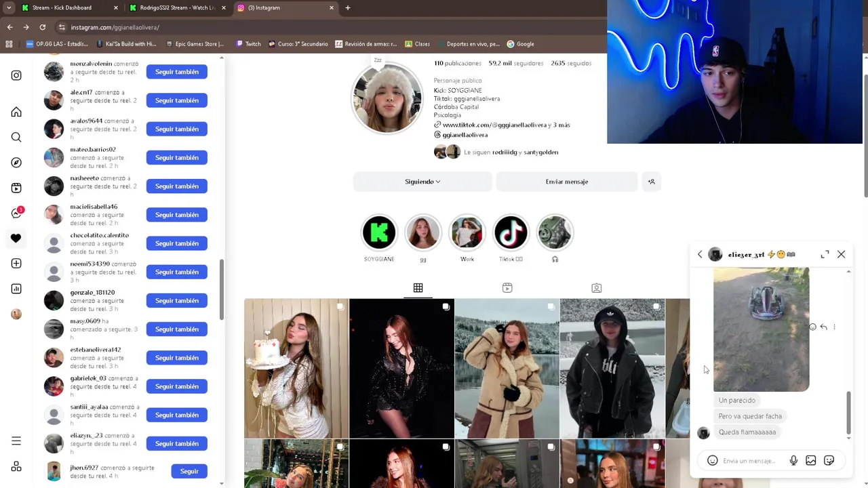Click the chocolatito.calentito username
Screen dimensions: 868x488
coord(100,235)
